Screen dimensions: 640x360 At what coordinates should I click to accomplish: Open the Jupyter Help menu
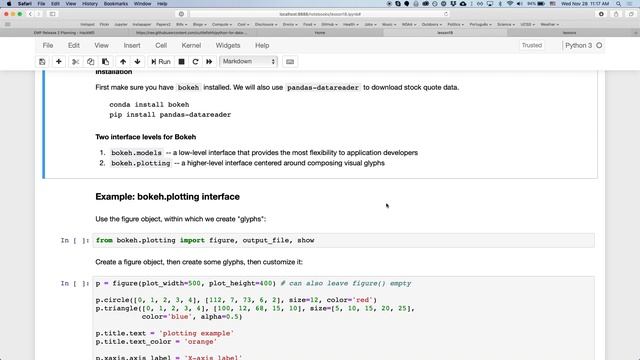262,45
